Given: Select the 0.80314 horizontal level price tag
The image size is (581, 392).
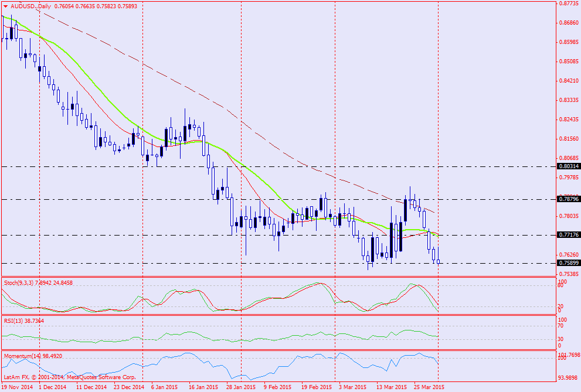Looking at the screenshot, I should [x=568, y=166].
